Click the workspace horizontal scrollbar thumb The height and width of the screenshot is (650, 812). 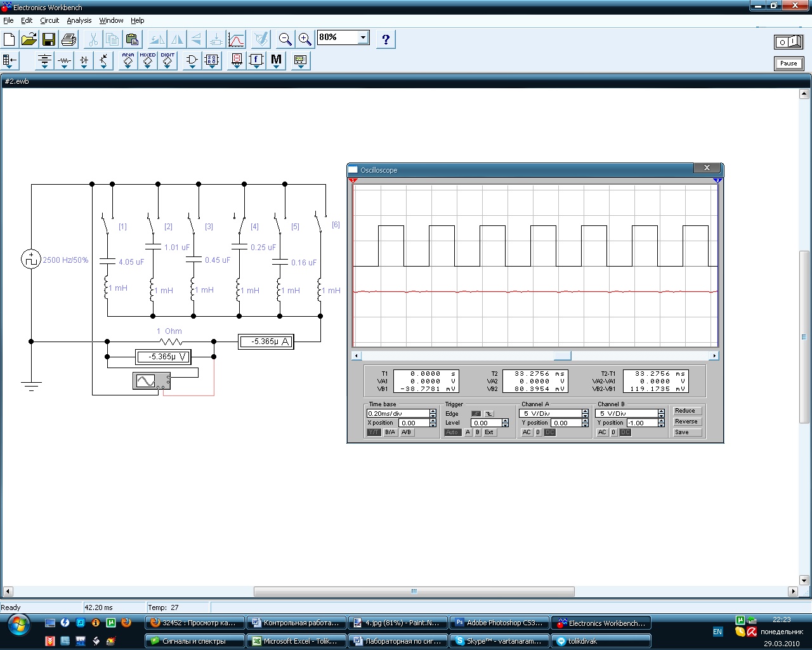tap(414, 591)
